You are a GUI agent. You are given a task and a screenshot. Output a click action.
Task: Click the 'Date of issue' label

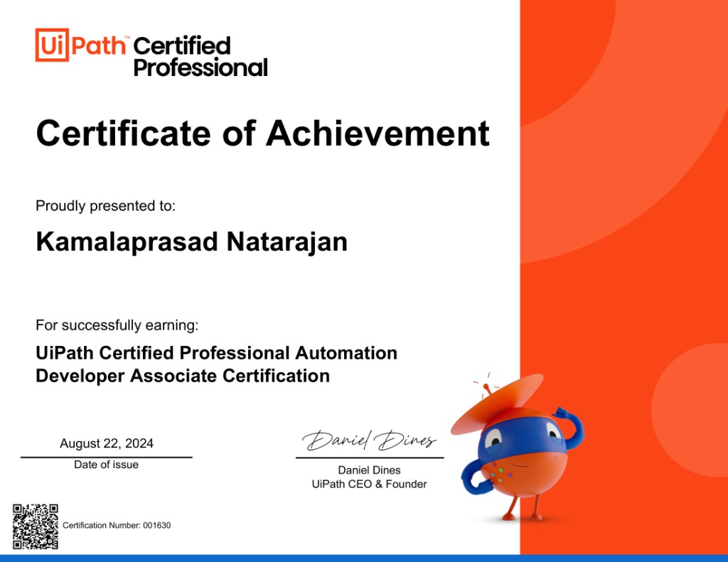[x=107, y=464]
